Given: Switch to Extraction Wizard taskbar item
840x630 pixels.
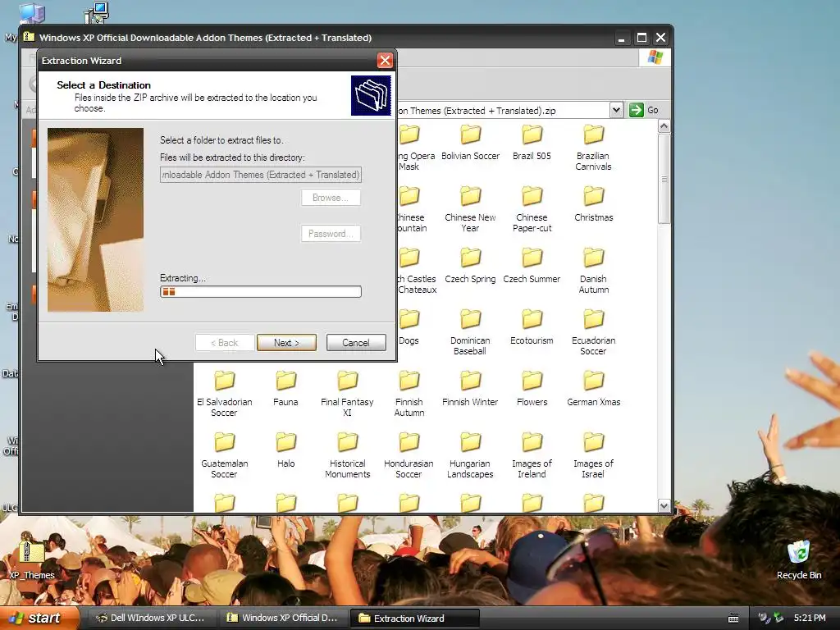Looking at the screenshot, I should (414, 619).
